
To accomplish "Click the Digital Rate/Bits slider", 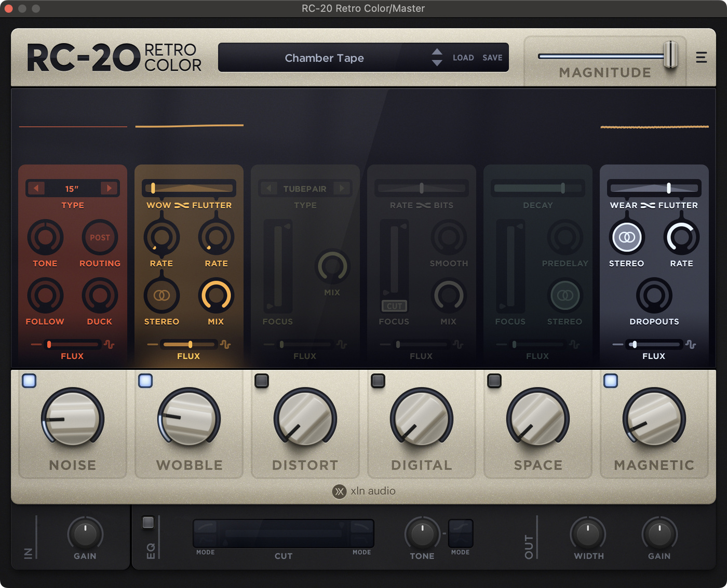I will [x=422, y=188].
